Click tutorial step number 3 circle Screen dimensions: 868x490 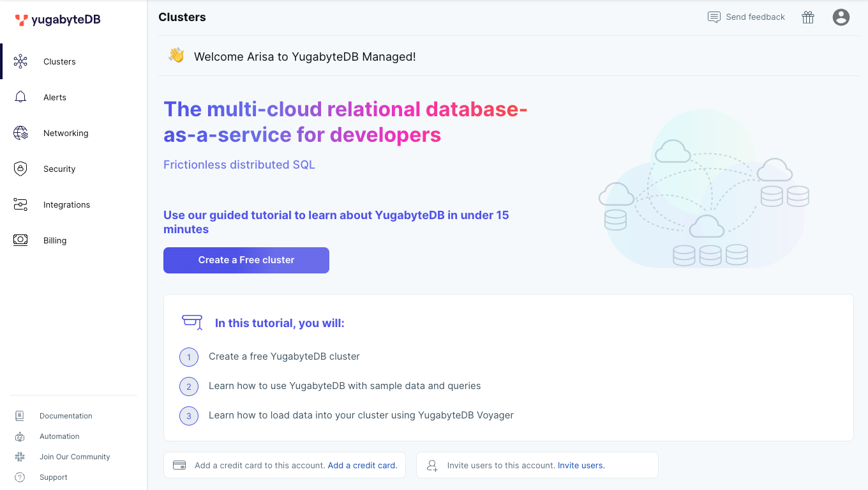coord(189,416)
